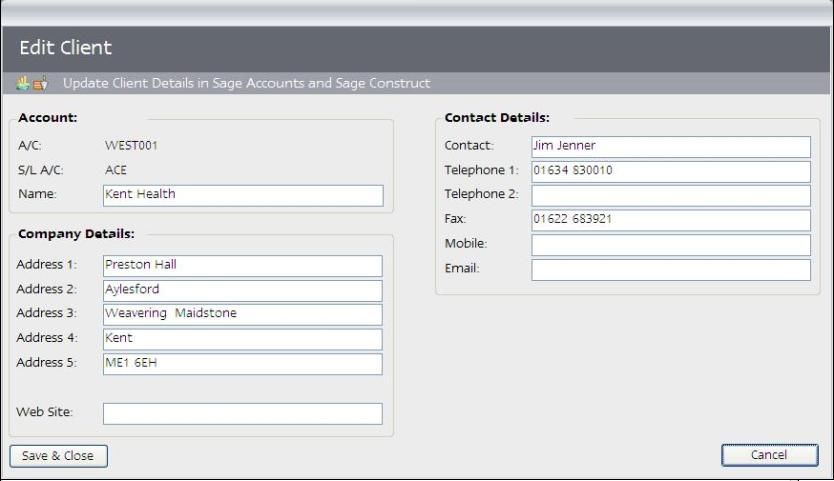Screen dimensions: 834x481
Task: Select the Email input field
Action: tap(670, 270)
